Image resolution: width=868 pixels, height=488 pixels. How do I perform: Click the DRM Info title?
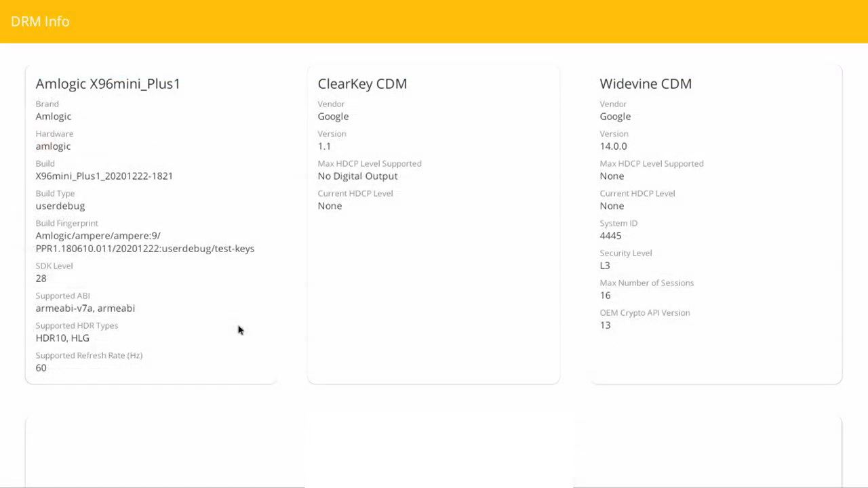(x=40, y=22)
